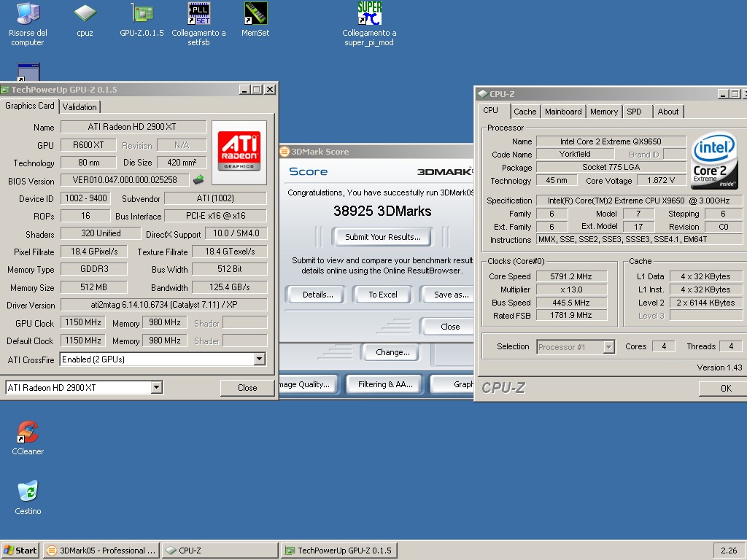Image resolution: width=747 pixels, height=560 pixels.
Task: Open the GPU-Z.0.1.5 desktop icon
Action: click(x=142, y=20)
